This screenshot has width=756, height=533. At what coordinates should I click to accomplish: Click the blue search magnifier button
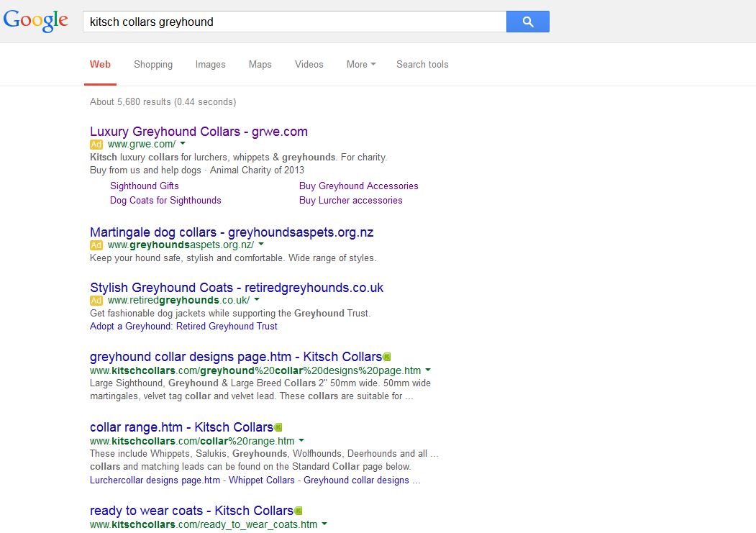(x=527, y=22)
